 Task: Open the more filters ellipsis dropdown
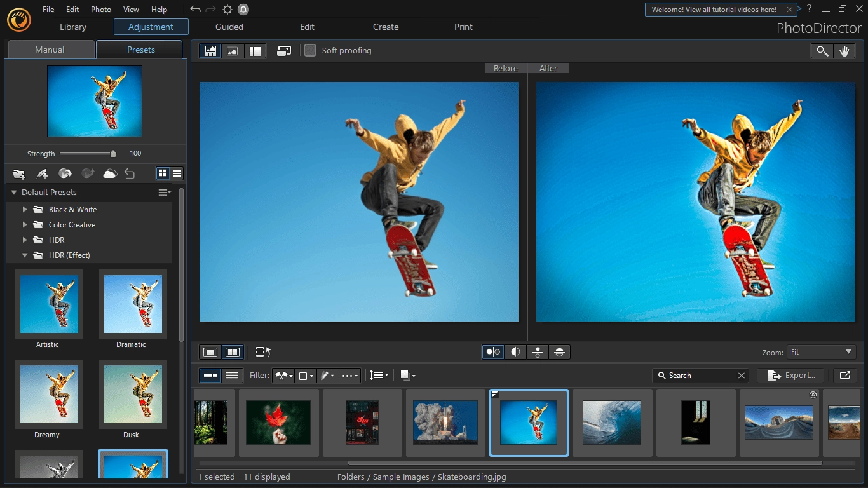pos(349,376)
